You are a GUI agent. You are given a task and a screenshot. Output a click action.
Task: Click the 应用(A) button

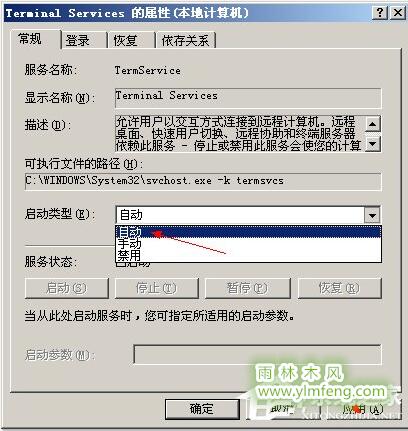pos(363,409)
